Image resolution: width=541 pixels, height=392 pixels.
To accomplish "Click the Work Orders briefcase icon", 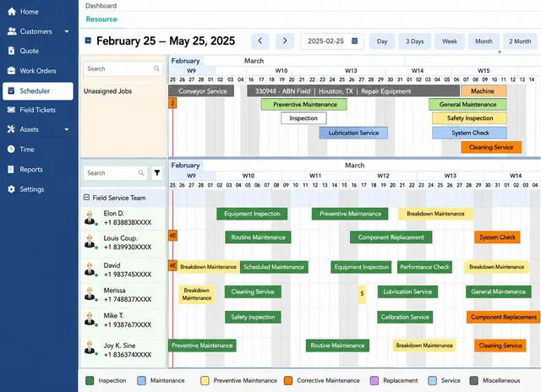I will [x=11, y=71].
